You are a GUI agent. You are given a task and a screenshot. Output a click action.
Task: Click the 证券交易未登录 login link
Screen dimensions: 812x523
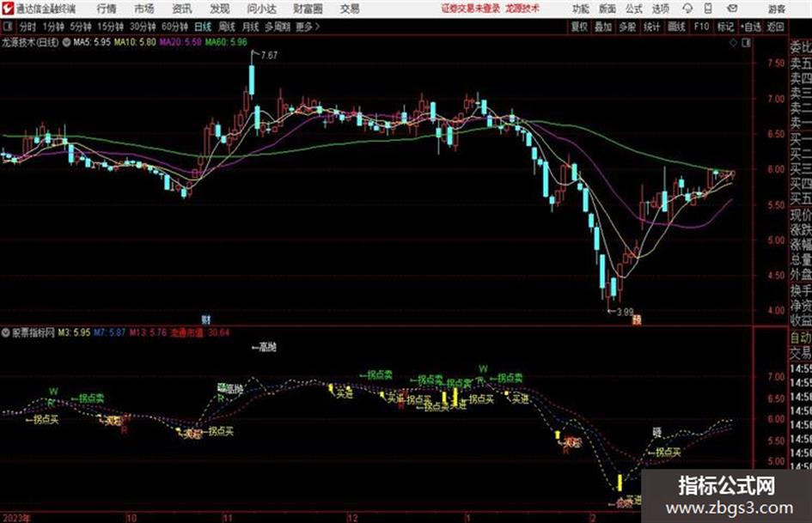pos(471,9)
